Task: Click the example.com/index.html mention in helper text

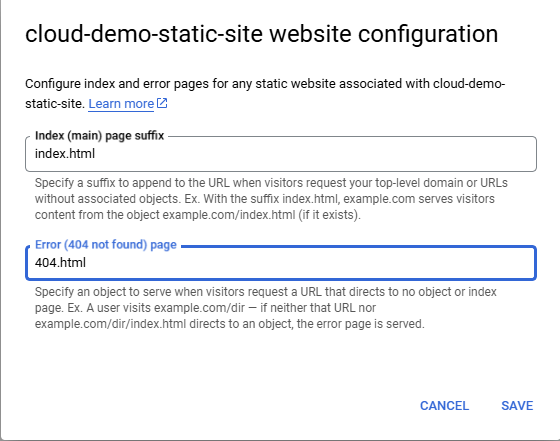Action: 229,215
